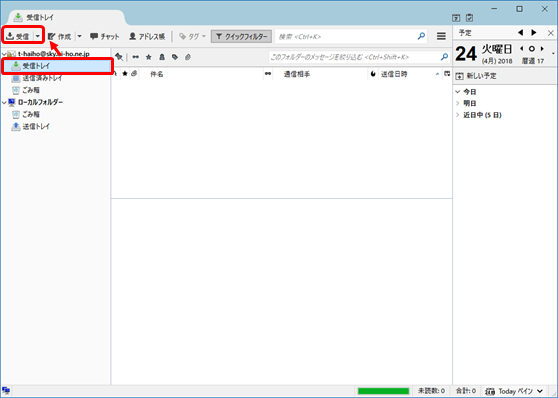Close the 予定 Today pane

pos(551,33)
